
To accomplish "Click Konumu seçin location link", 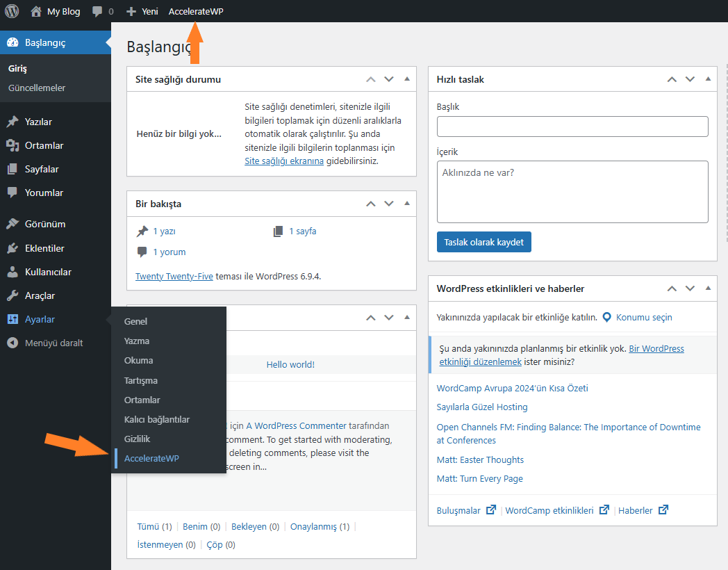I will [x=643, y=317].
